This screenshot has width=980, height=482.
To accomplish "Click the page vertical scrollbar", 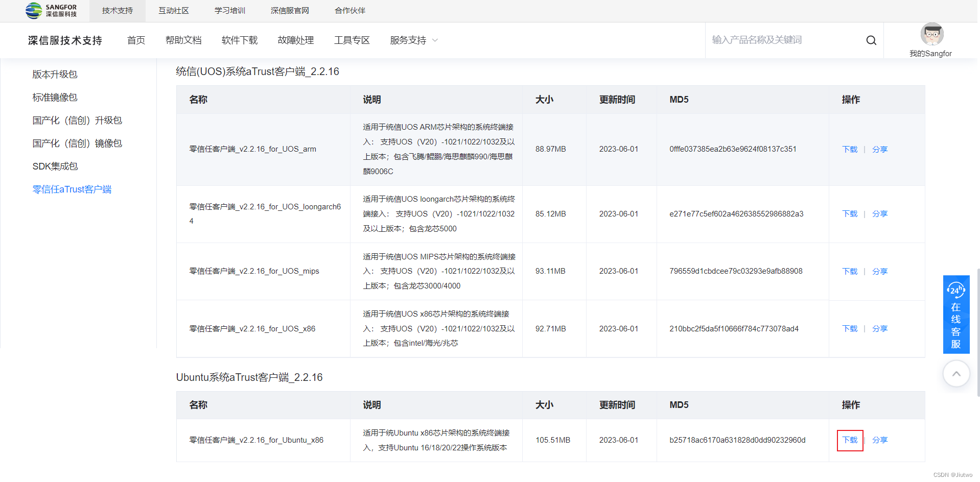I will 978,332.
